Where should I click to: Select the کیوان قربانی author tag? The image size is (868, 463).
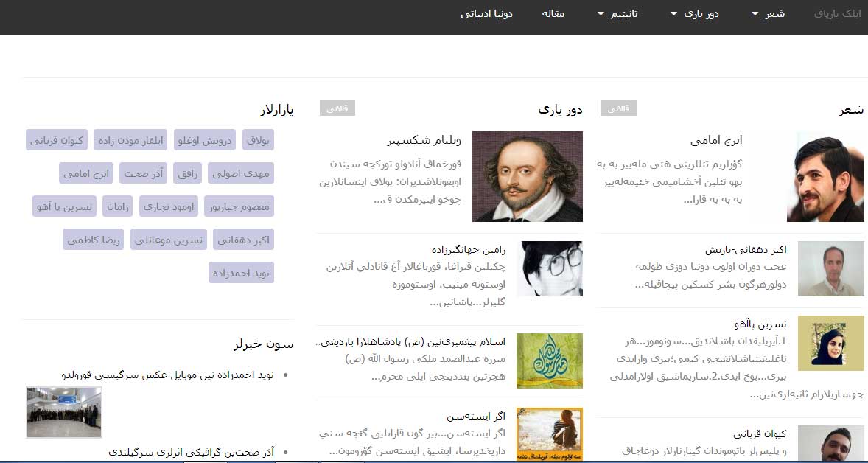point(57,139)
